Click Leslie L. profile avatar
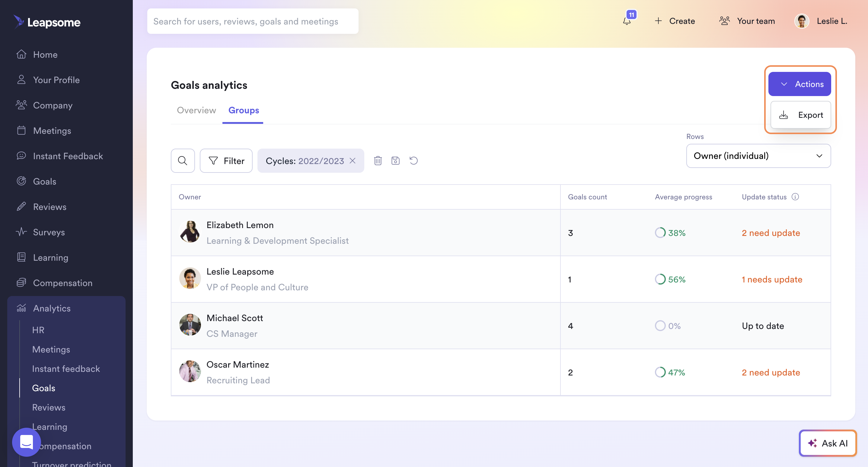Image resolution: width=868 pixels, height=467 pixels. 802,21
